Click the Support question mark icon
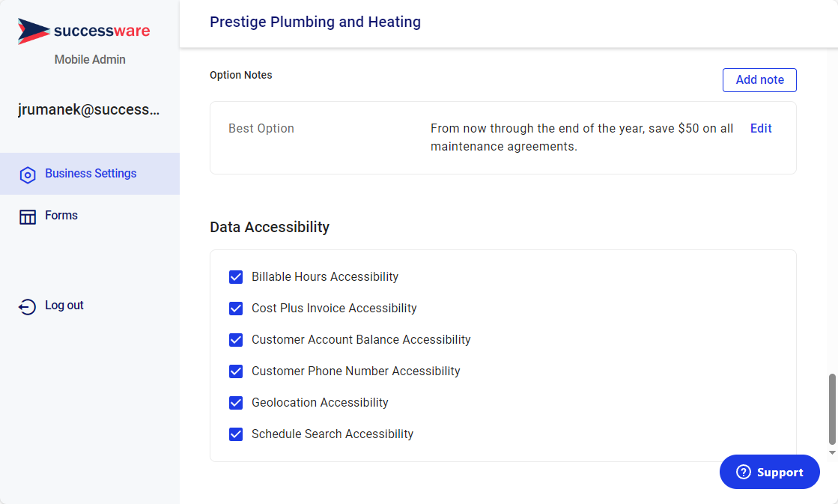This screenshot has height=504, width=838. 744,472
